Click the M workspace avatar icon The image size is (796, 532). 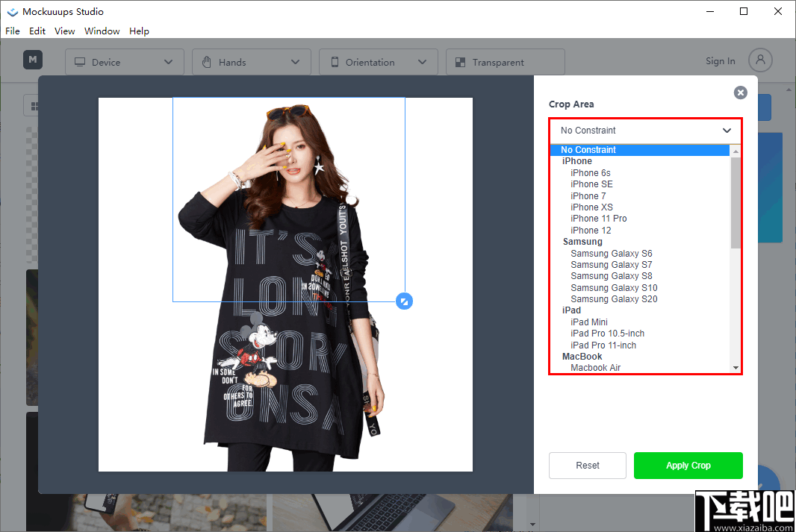point(32,60)
